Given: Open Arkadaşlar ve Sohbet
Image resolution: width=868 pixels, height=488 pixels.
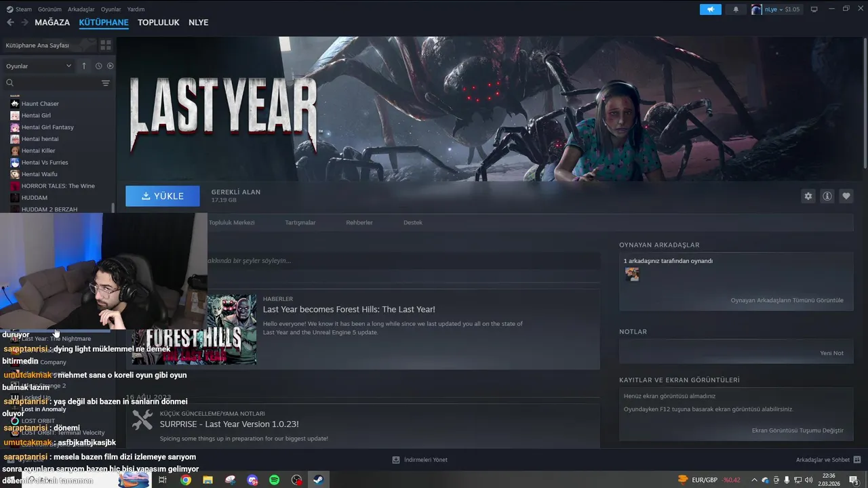Looking at the screenshot, I should point(829,460).
